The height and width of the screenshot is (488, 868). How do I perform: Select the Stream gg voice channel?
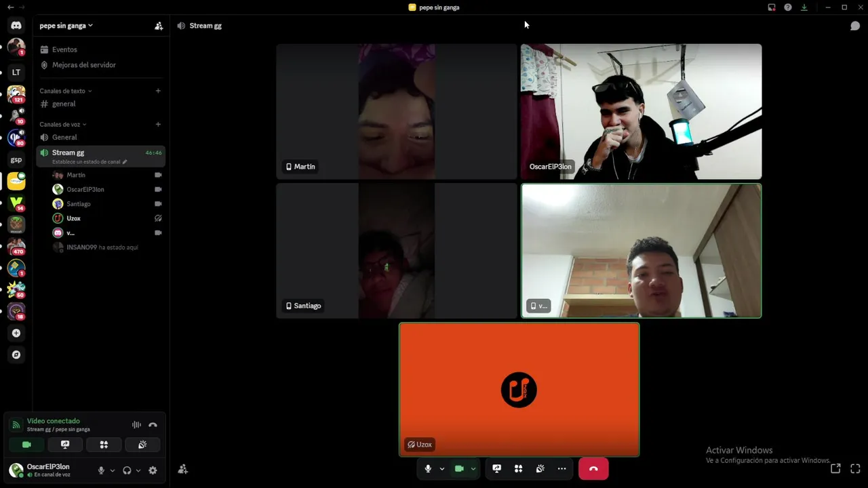pyautogui.click(x=100, y=157)
